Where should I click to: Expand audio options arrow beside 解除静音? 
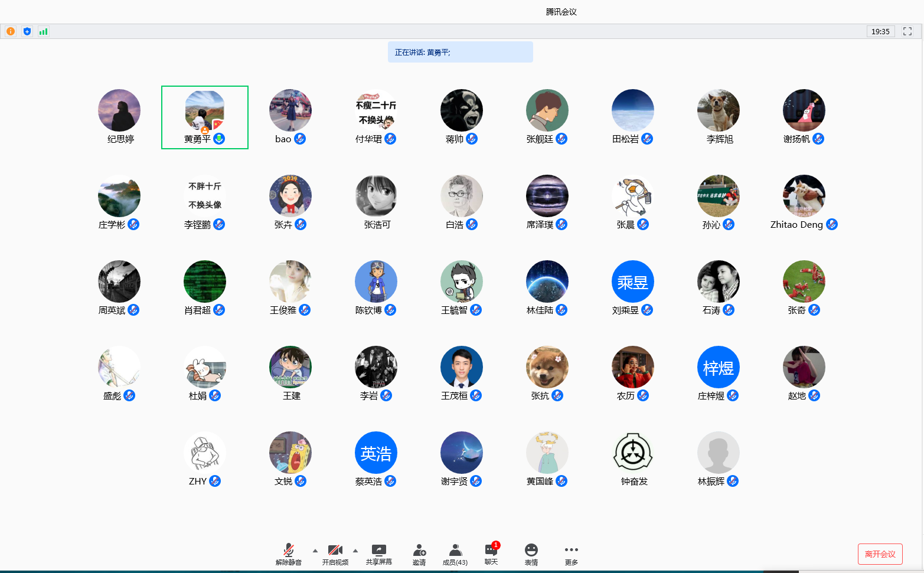(x=315, y=551)
